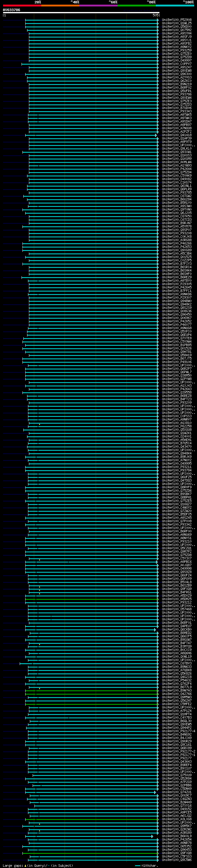Click the Large gaps legend text
The image size is (197, 868).
tap(38, 865)
